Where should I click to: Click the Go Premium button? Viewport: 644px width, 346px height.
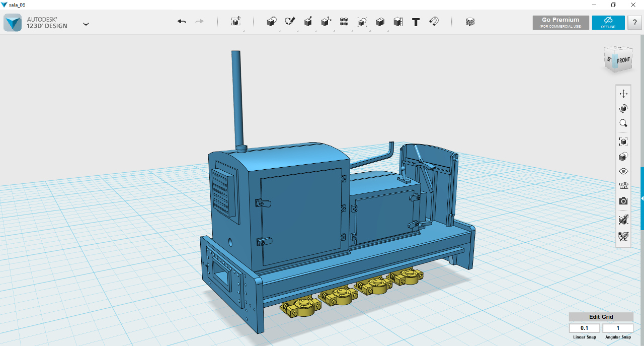click(x=560, y=23)
